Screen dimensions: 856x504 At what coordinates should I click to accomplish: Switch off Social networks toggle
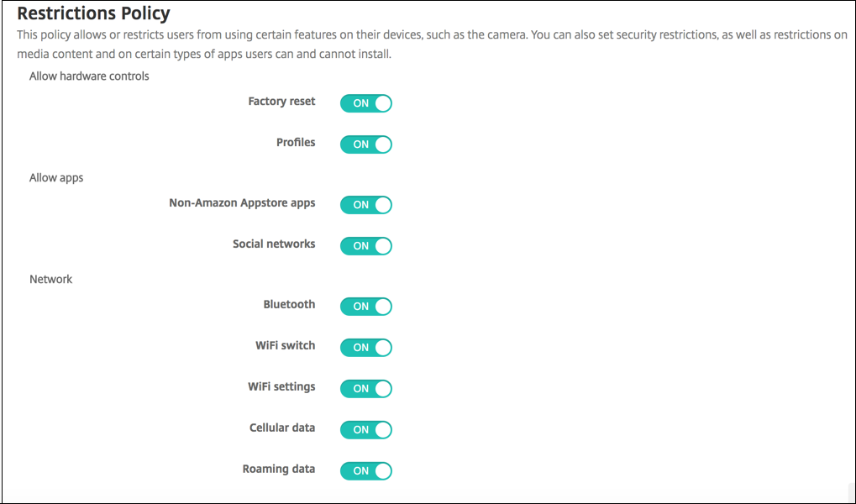[365, 246]
